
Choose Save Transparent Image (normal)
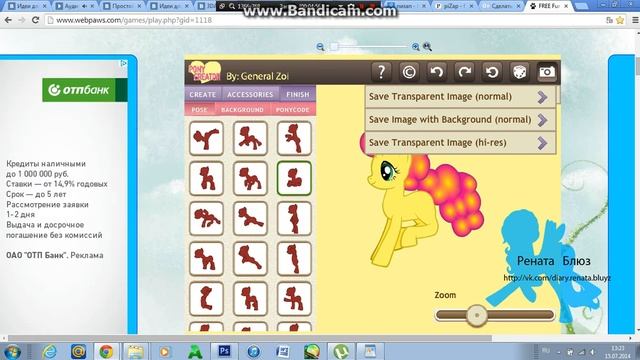click(460, 97)
